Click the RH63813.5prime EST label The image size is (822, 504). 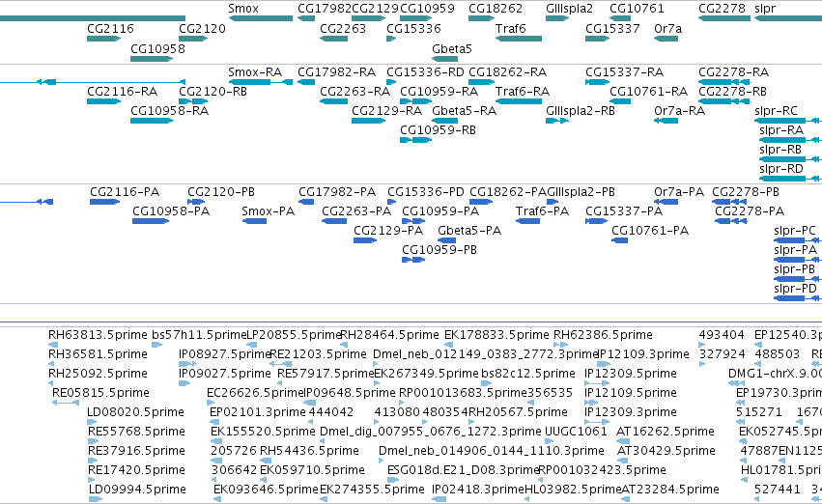tap(98, 335)
